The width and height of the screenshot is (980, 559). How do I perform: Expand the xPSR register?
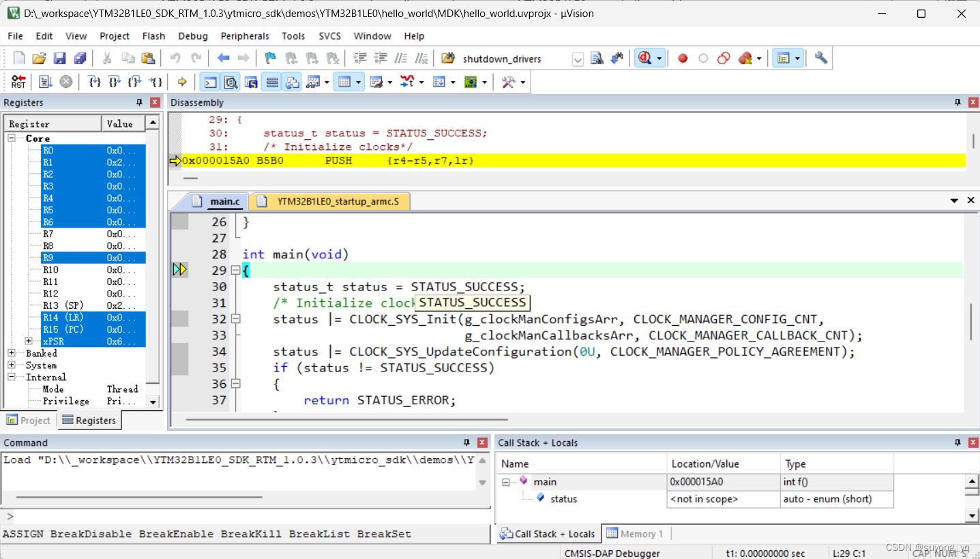point(29,341)
